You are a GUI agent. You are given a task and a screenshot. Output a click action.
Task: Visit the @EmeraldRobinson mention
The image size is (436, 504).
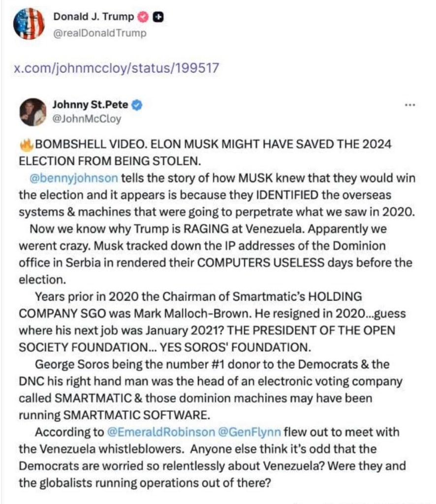(x=161, y=432)
